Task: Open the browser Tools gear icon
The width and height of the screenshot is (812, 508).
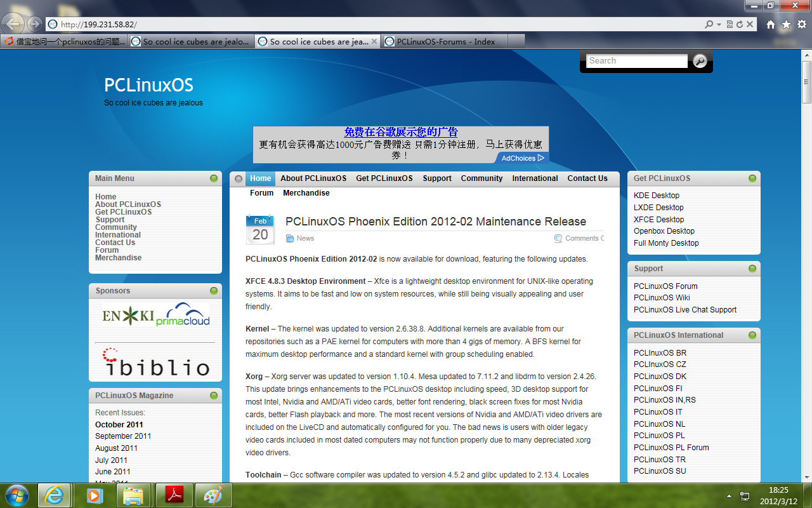Action: click(801, 24)
